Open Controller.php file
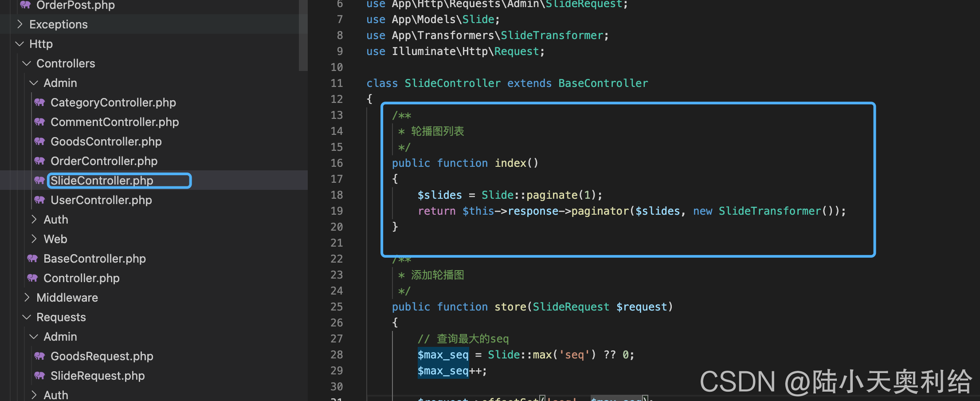The height and width of the screenshot is (401, 980). pos(82,278)
